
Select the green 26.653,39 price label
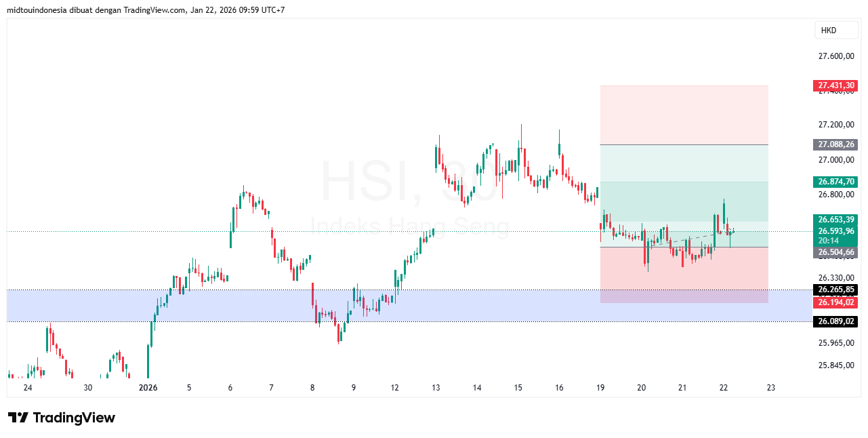click(835, 220)
